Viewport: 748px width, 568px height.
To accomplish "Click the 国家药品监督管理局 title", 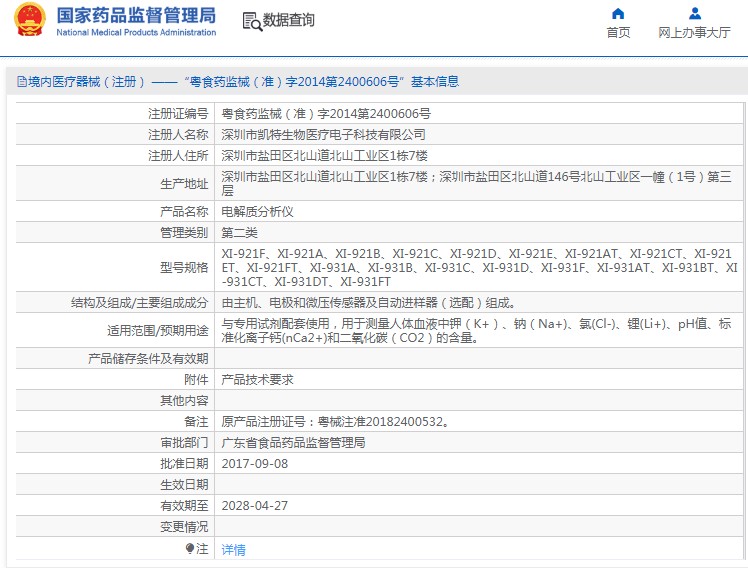I will 136,15.
